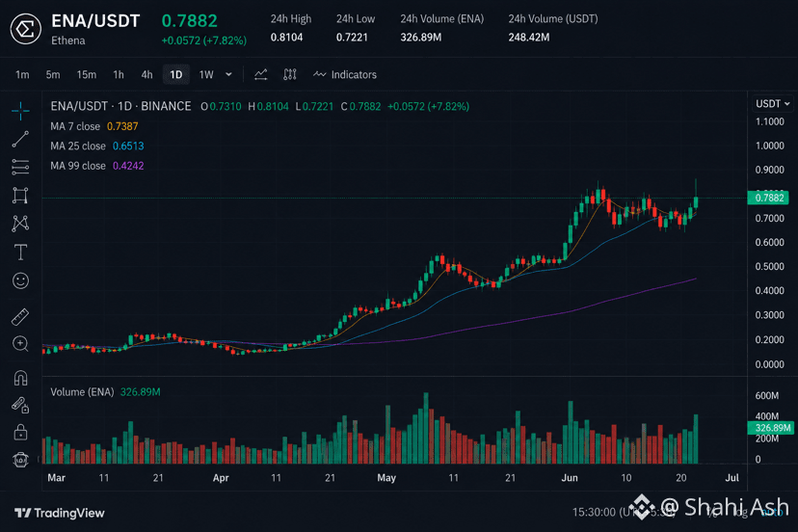Open the candlestick chart style icon
798x532 pixels.
289,74
